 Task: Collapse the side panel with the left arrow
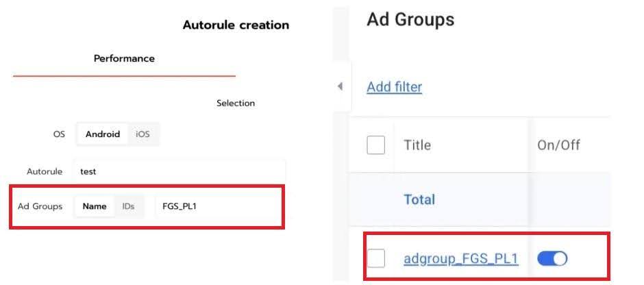[x=340, y=86]
